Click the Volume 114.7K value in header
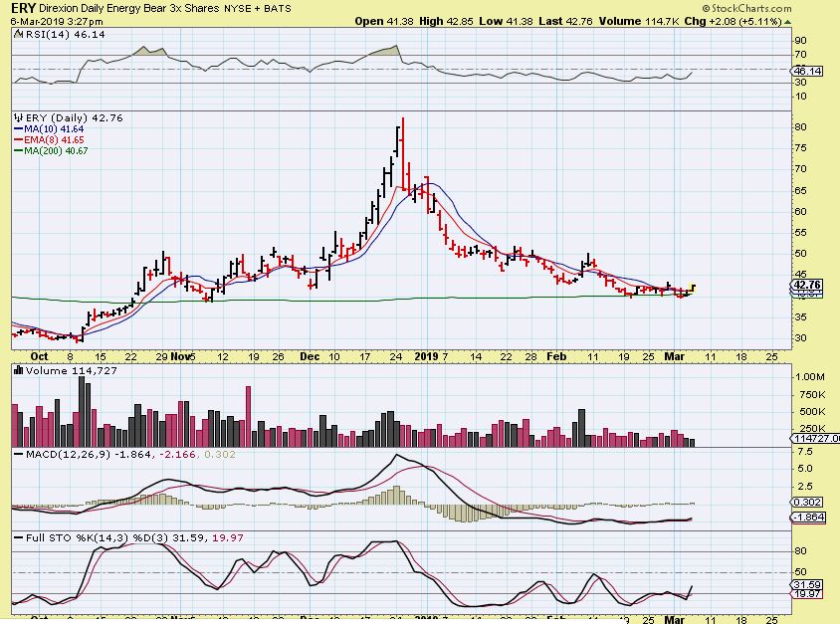Screen dimensions: 840x624 tap(639, 22)
